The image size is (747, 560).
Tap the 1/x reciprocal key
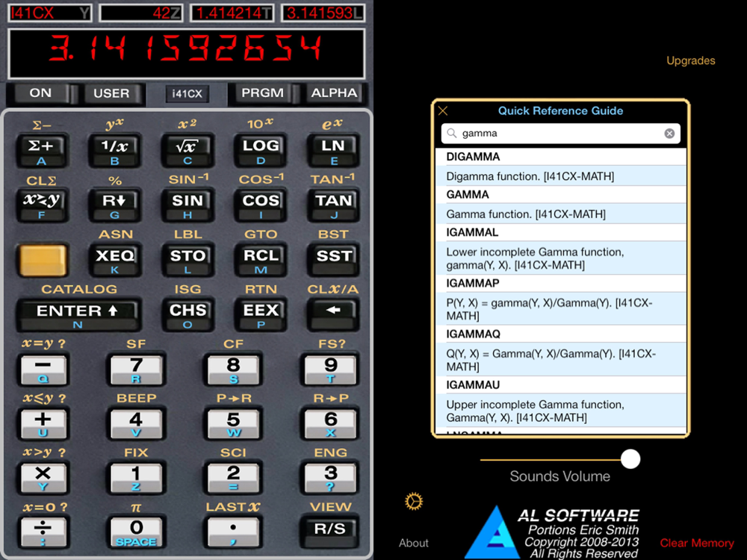click(x=115, y=150)
